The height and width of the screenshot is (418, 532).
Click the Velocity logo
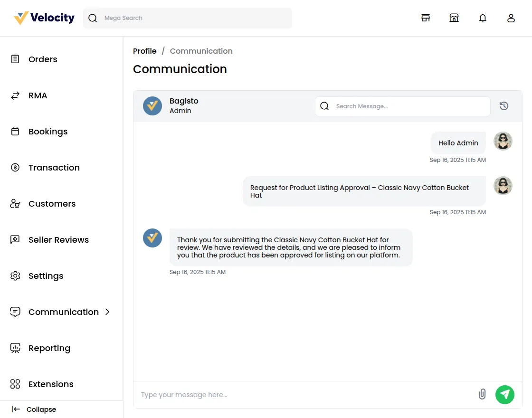[43, 18]
